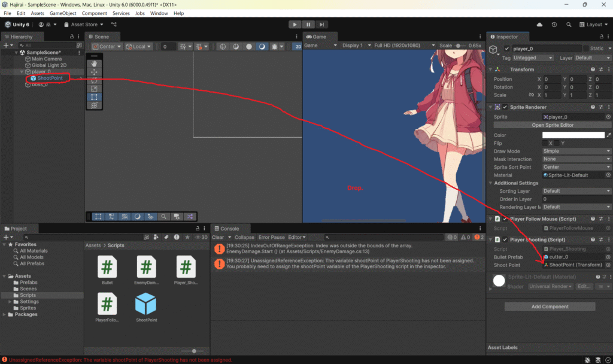Click the Color eyedropper in Sprite Renderer

[x=608, y=135]
